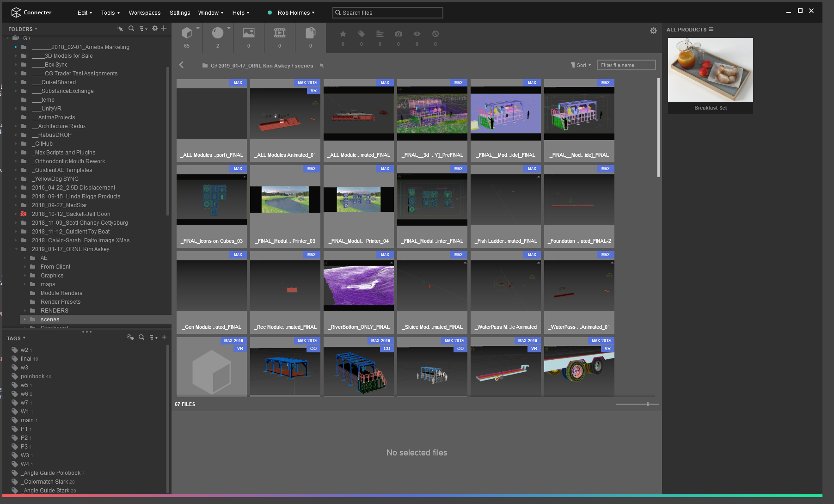The width and height of the screenshot is (834, 504).
Task: Click the camera preview filter icon
Action: click(399, 34)
